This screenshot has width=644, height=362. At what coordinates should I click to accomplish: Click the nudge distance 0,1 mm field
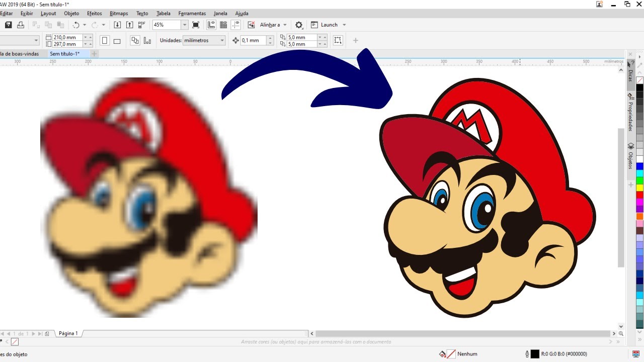pyautogui.click(x=254, y=40)
